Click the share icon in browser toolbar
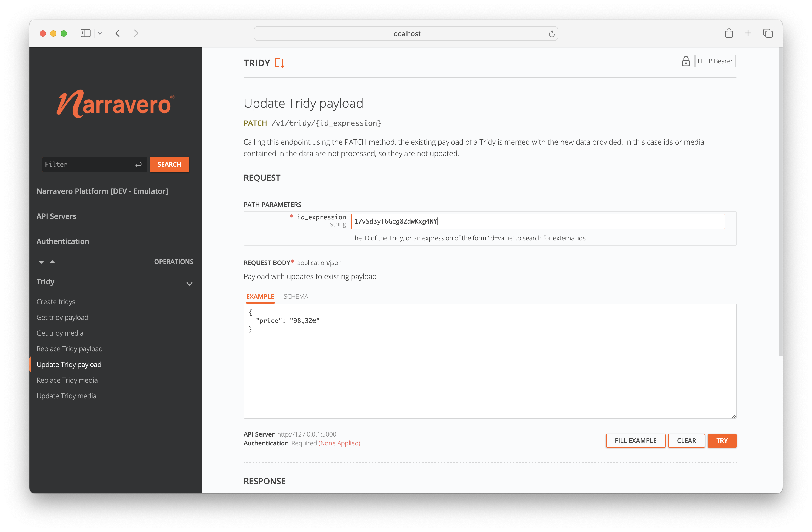The height and width of the screenshot is (532, 812). click(729, 33)
